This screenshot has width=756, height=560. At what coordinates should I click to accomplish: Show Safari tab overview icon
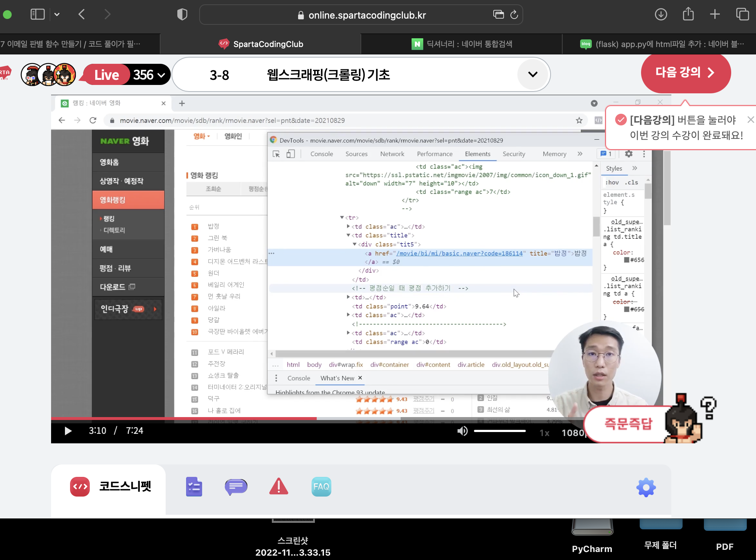coord(742,15)
